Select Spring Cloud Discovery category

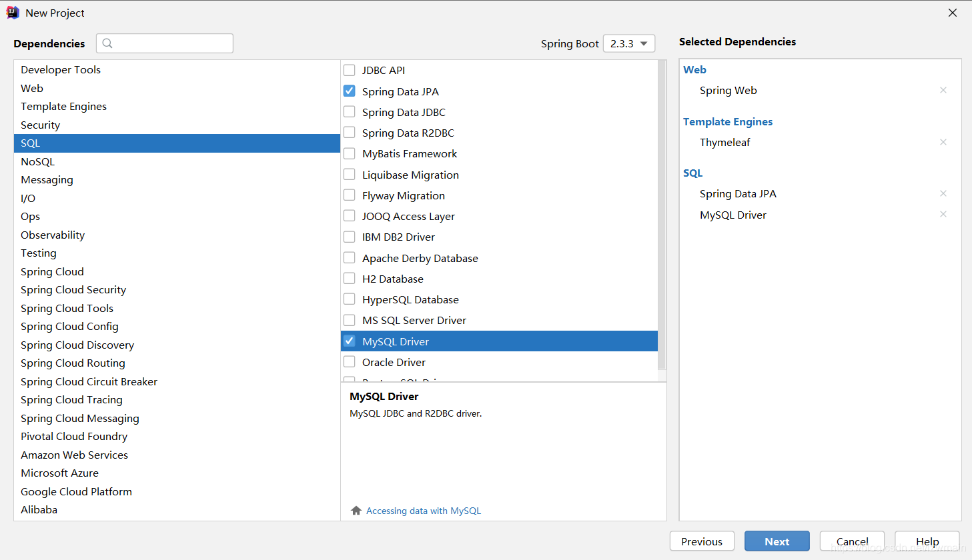177,345
